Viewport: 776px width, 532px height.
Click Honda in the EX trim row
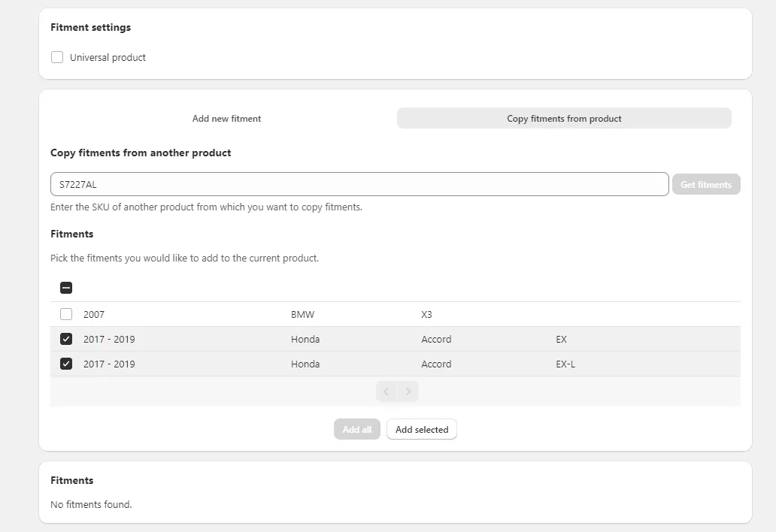[x=305, y=339]
